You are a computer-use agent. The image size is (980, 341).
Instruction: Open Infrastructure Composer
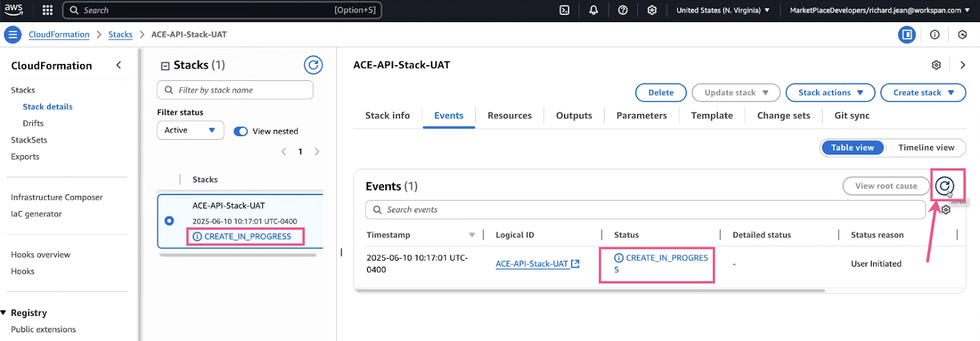(x=57, y=197)
